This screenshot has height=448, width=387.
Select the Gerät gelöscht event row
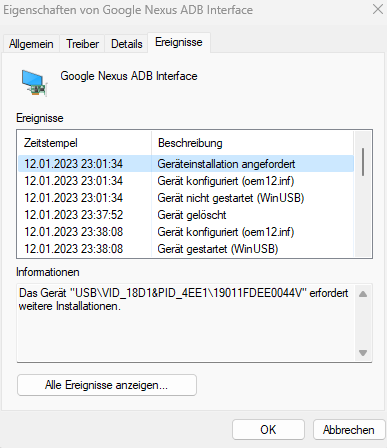[186, 215]
